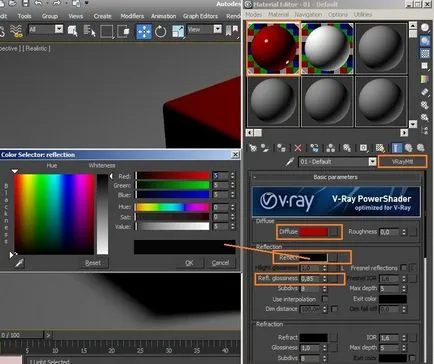Click Get Material icon in Material Editor

point(253,148)
